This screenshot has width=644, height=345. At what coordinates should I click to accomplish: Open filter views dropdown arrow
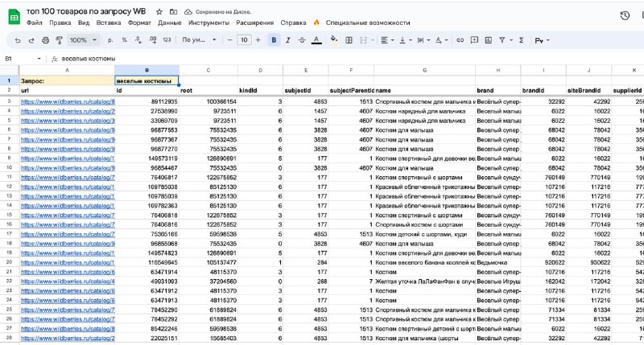coord(511,40)
